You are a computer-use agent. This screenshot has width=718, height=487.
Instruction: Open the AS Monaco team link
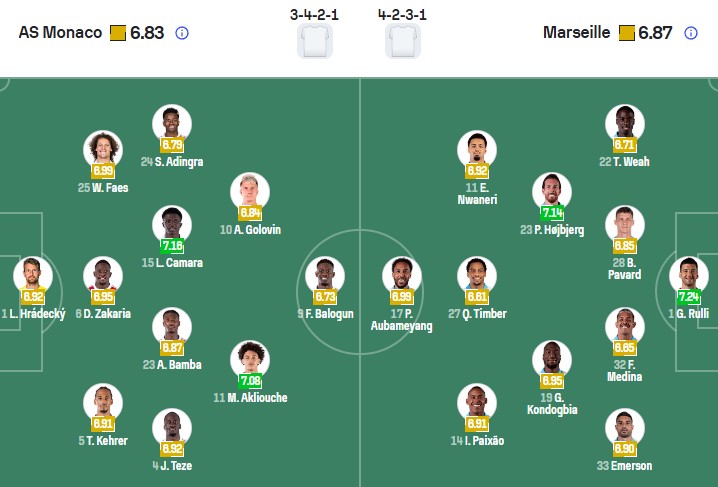tap(60, 33)
